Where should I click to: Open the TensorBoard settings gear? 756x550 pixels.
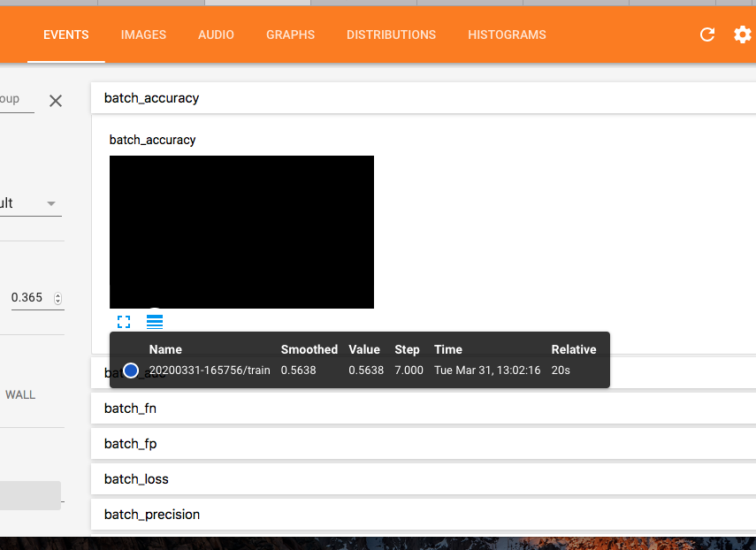coord(743,34)
